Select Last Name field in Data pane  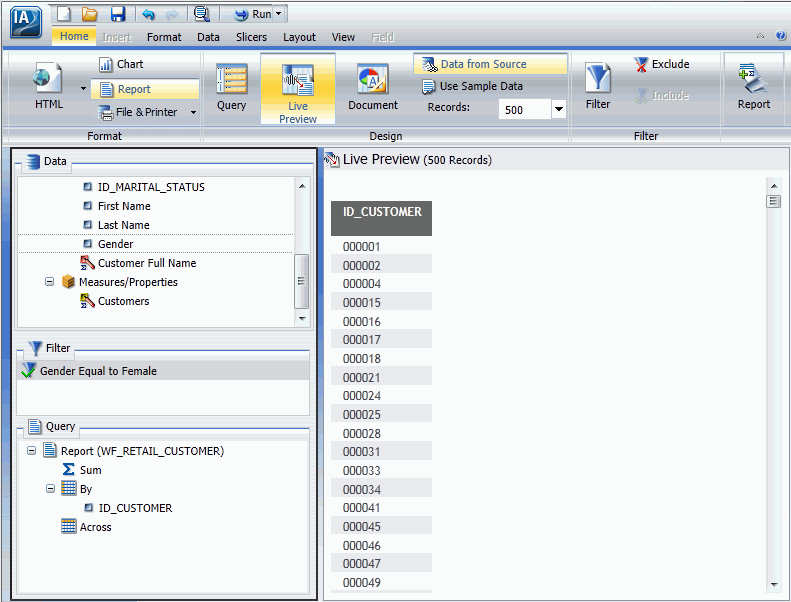pyautogui.click(x=124, y=225)
